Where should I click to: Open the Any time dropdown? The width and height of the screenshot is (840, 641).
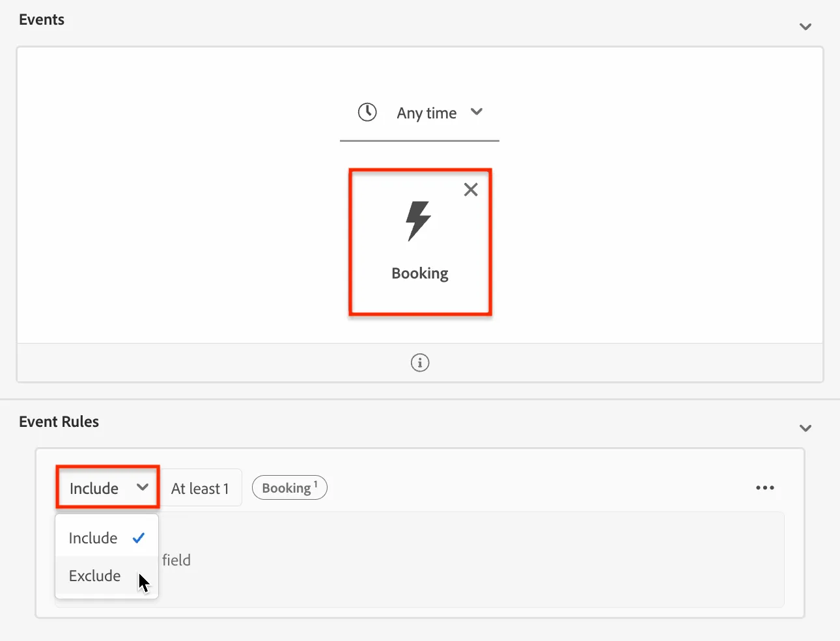pos(419,113)
